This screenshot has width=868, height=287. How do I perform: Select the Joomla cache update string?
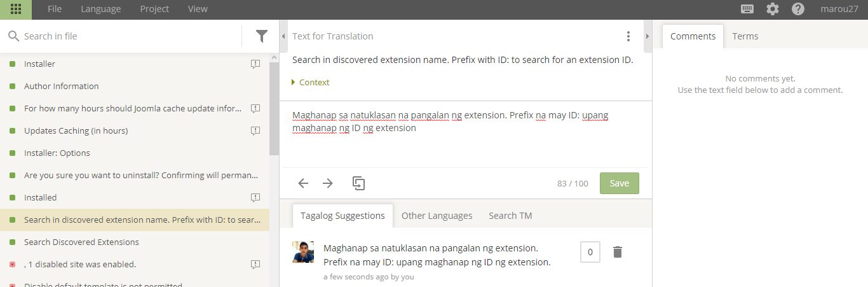[135, 108]
